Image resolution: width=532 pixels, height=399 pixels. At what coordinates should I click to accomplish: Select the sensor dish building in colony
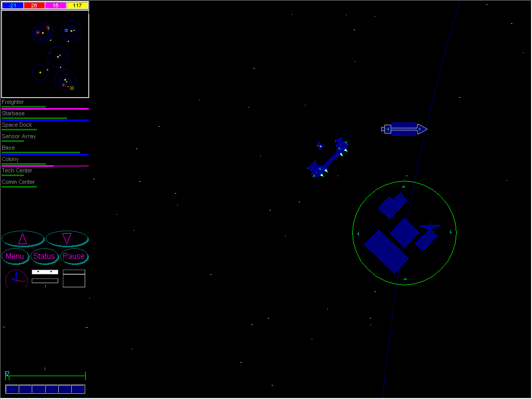click(x=428, y=236)
